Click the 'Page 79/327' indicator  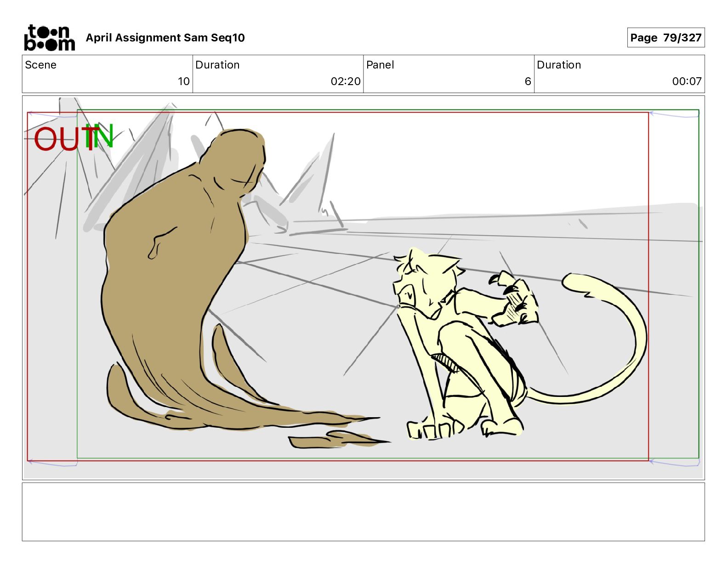pyautogui.click(x=665, y=38)
